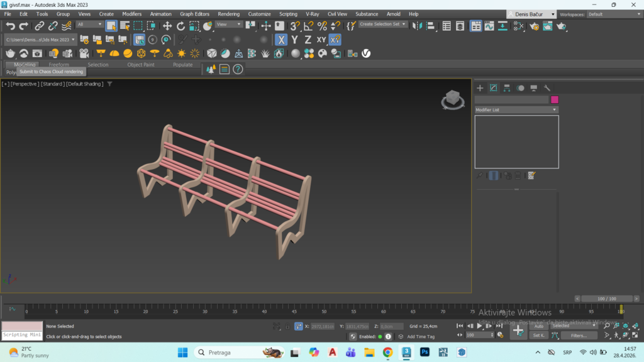Toggle Auto key mode
644x362 pixels.
tap(538, 326)
